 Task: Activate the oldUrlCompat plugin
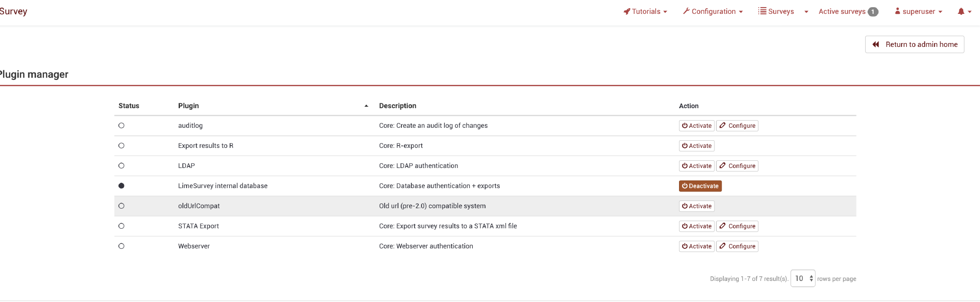pos(697,206)
